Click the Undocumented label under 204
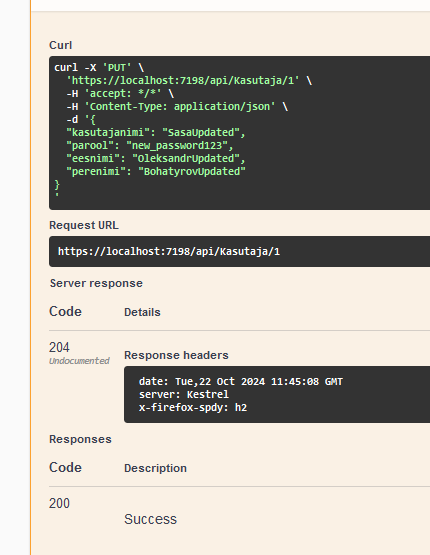This screenshot has width=430, height=555. tap(79, 361)
